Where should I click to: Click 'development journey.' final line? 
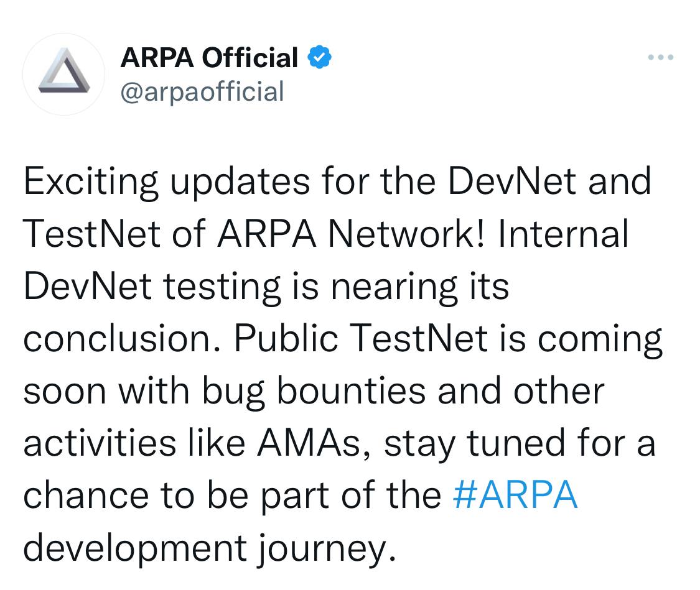coord(209,548)
